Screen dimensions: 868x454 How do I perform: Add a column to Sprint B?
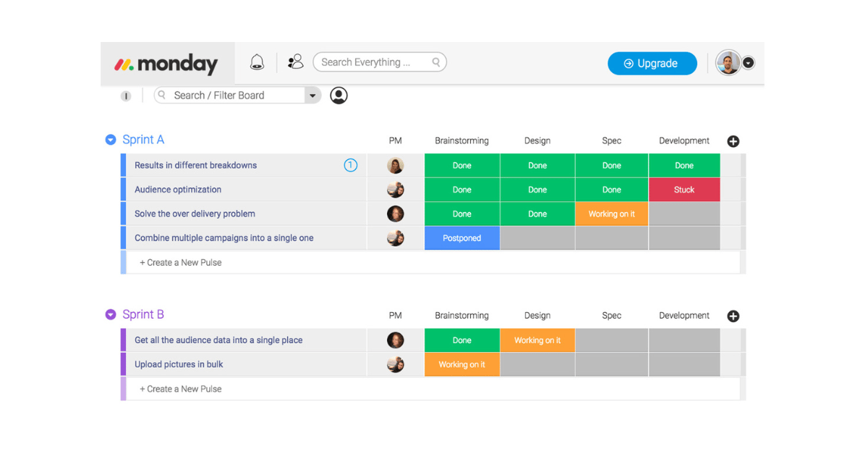pyautogui.click(x=733, y=316)
